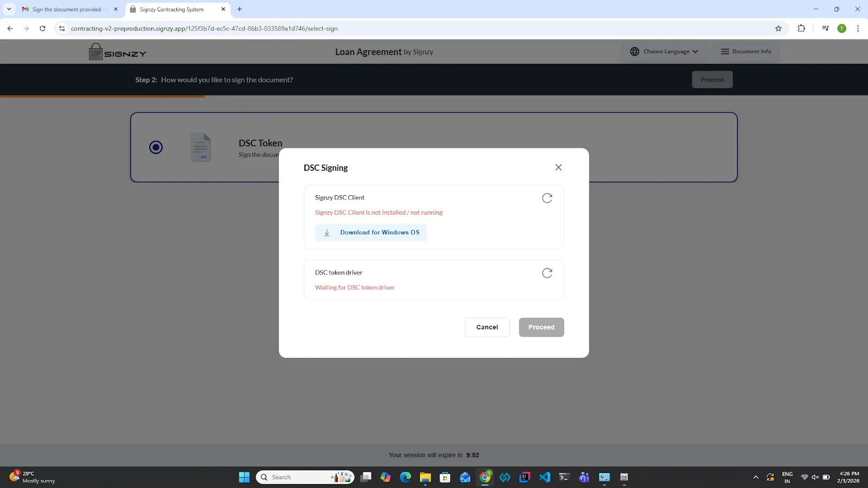Open the weather widget showing 29°C

[33, 477]
